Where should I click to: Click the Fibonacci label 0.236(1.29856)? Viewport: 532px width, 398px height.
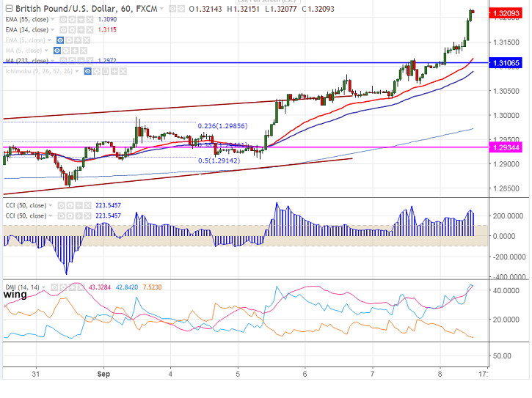click(x=222, y=126)
